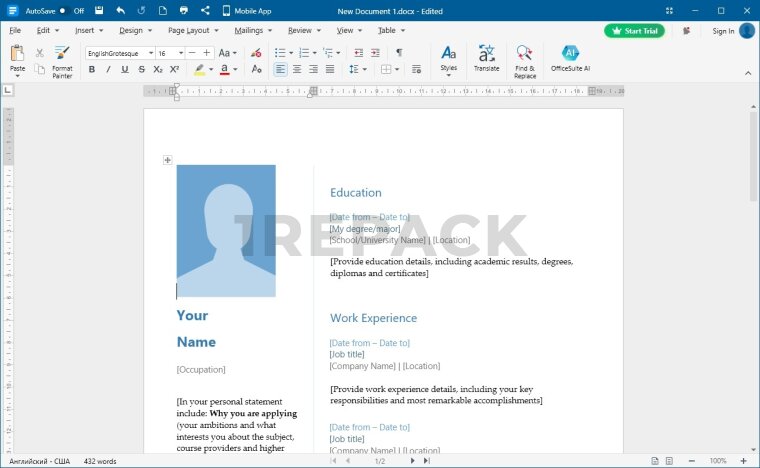
Task: Click the Save icon in title bar
Action: click(x=98, y=10)
